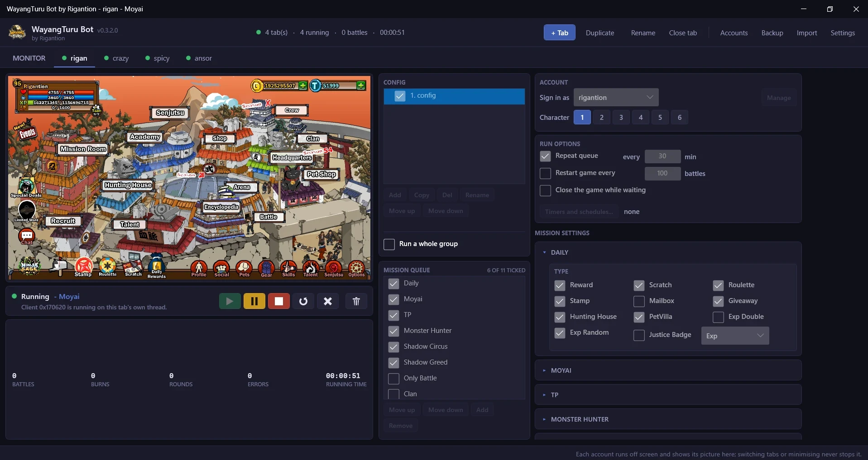Enable the Exp Double checkbox
868x460 pixels.
coord(718,317)
